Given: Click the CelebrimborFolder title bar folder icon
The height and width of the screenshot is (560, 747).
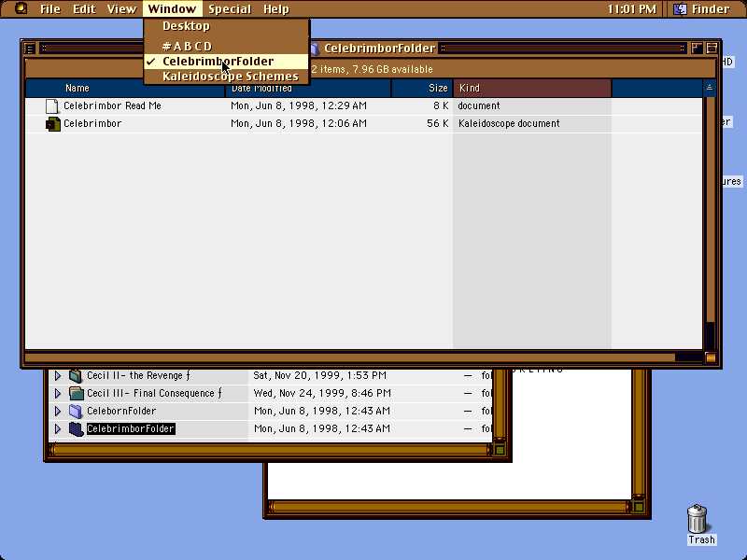Looking at the screenshot, I should pos(315,49).
